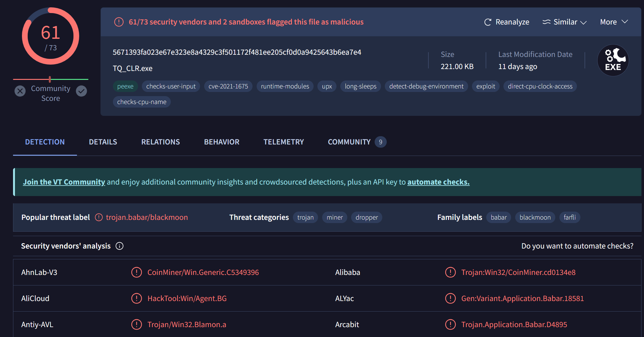This screenshot has width=644, height=337.
Task: Switch to the DETECTION tab
Action: (x=45, y=142)
